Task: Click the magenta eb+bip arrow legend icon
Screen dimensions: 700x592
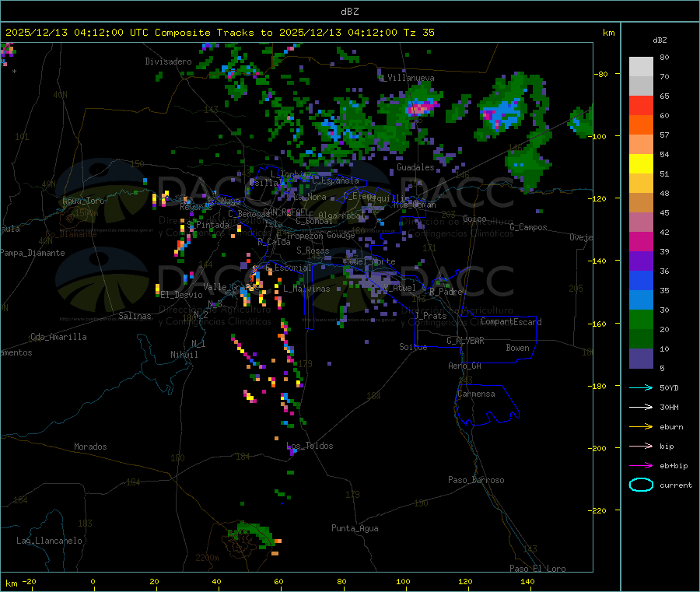Action: (x=641, y=466)
